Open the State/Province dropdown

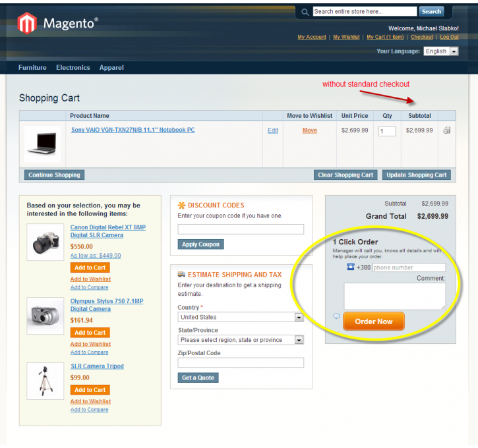241,340
